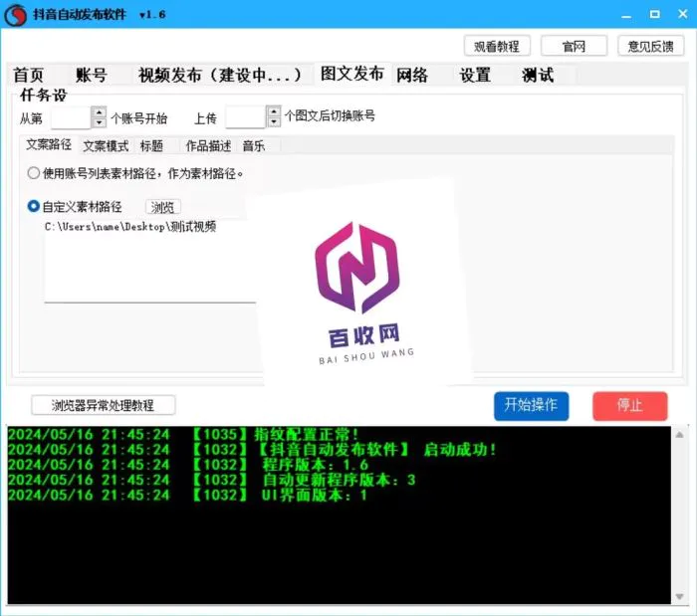
Task: Click the log scrollbar down arrow
Action: click(679, 596)
